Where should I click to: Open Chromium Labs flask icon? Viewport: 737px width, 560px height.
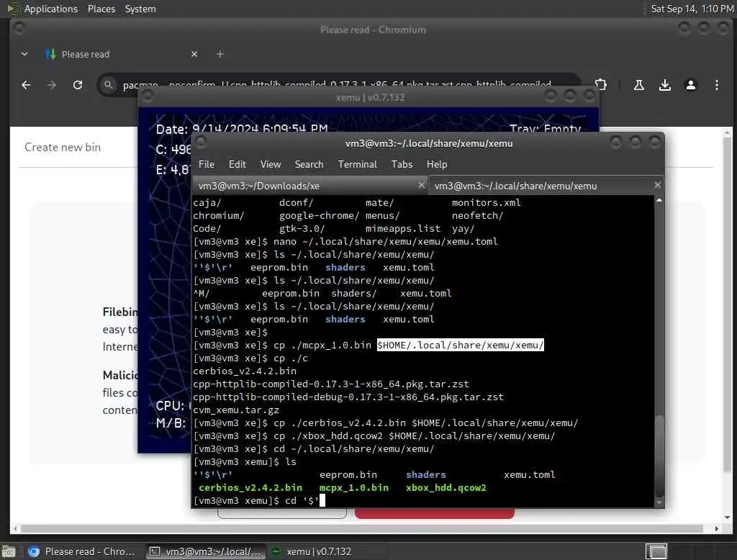[x=639, y=85]
